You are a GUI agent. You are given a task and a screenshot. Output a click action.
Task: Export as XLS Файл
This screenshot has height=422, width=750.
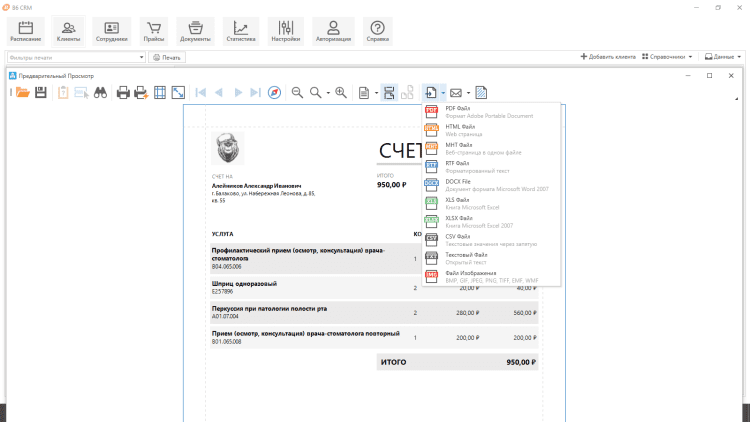pos(491,203)
